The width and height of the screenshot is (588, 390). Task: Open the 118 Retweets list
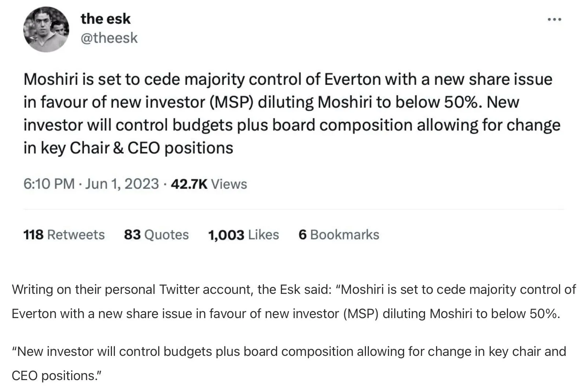point(64,234)
